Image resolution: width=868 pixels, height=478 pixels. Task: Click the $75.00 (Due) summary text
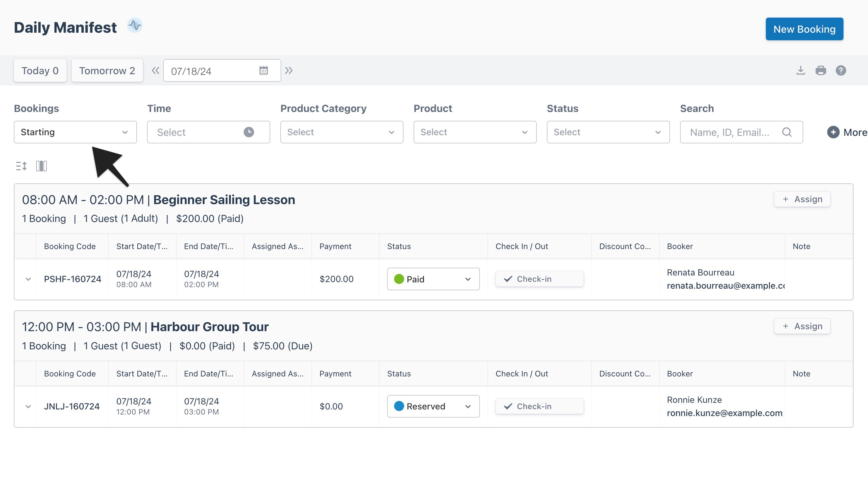(x=283, y=346)
